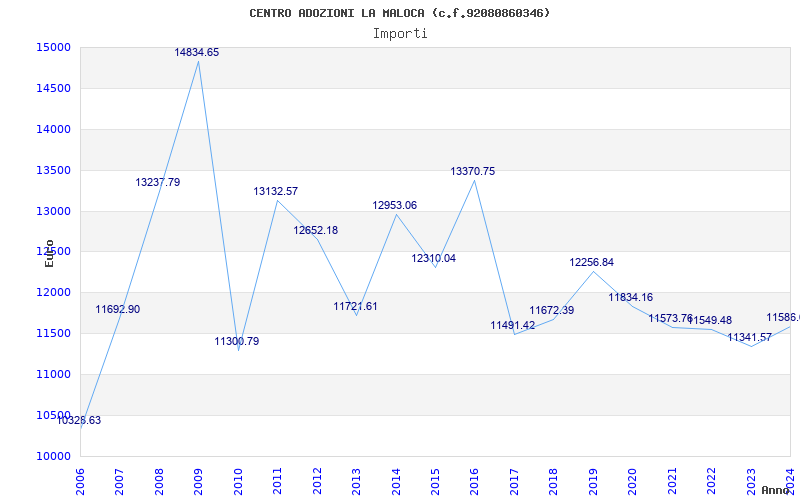Click the x-axis year 2008
The height and width of the screenshot is (500, 800).
tap(159, 481)
